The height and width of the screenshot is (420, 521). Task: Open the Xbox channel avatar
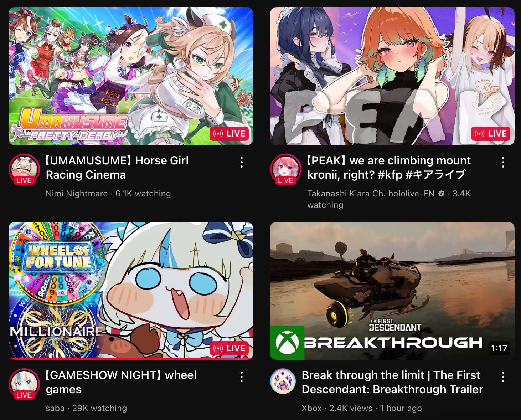click(x=283, y=381)
